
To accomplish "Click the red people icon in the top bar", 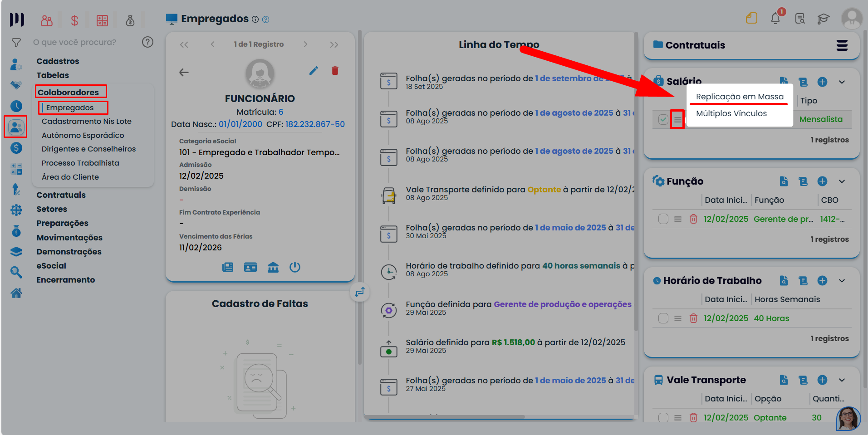I will click(47, 20).
